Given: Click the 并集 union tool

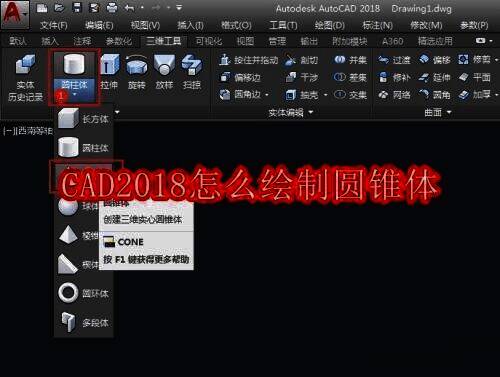Looking at the screenshot, I should (x=350, y=60).
